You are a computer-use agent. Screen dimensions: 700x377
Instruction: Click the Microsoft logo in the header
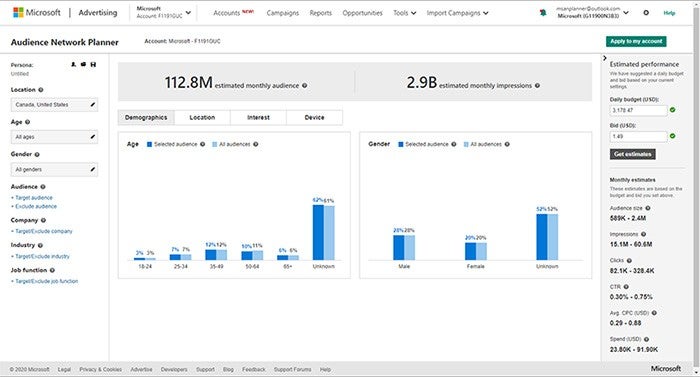pos(37,13)
